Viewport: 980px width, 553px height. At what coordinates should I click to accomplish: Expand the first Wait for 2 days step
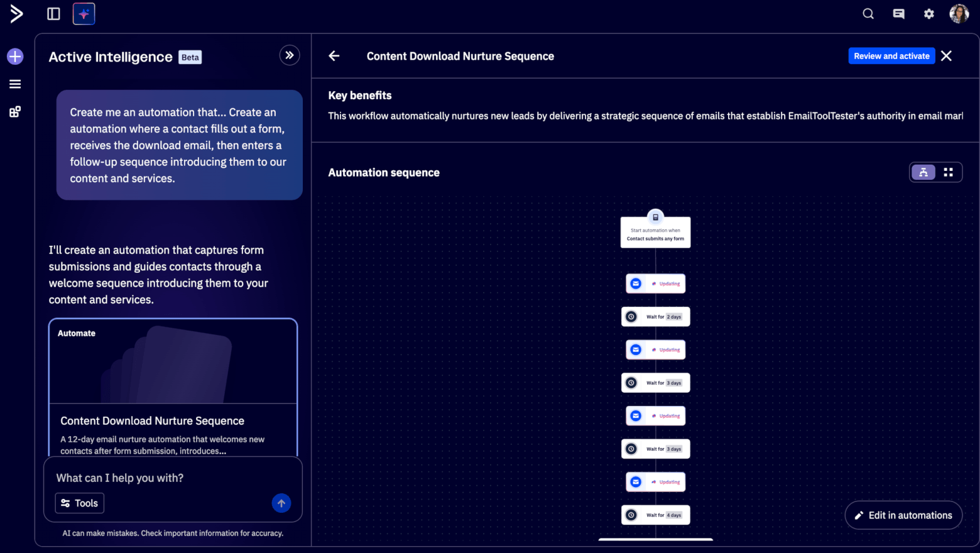[x=655, y=316]
